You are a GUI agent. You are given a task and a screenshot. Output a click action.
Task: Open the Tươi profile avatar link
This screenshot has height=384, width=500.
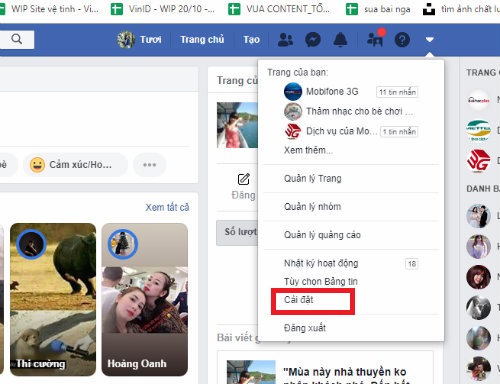[126, 39]
